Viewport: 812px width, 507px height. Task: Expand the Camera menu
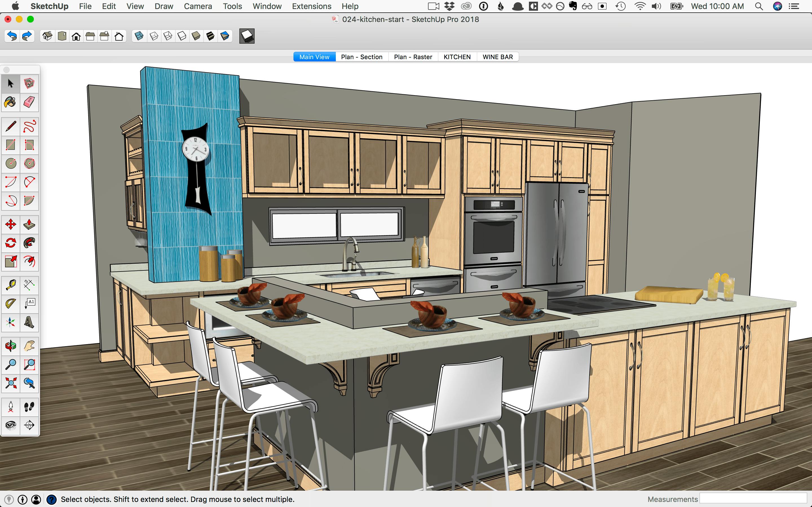point(197,6)
